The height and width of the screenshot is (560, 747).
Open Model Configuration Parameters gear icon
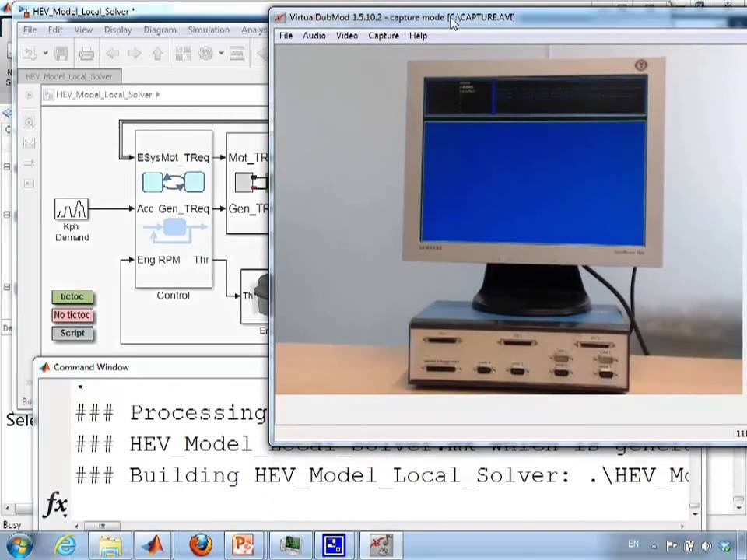tap(205, 54)
